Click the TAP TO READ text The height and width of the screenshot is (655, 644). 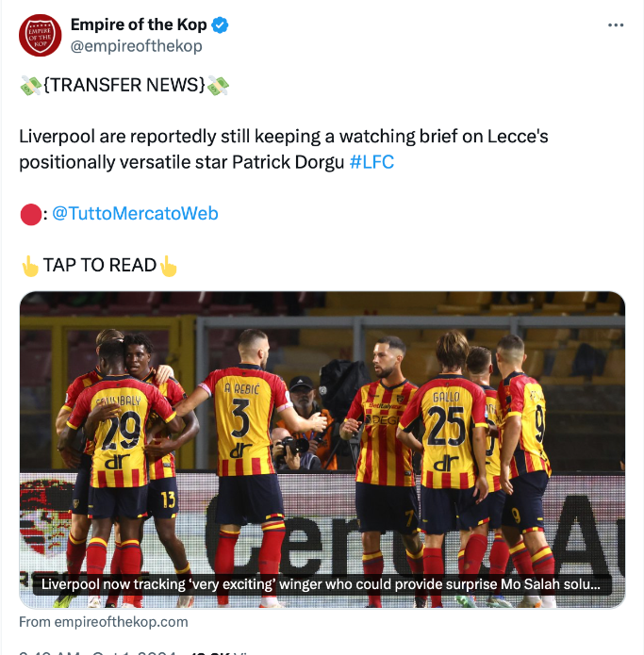99,265
